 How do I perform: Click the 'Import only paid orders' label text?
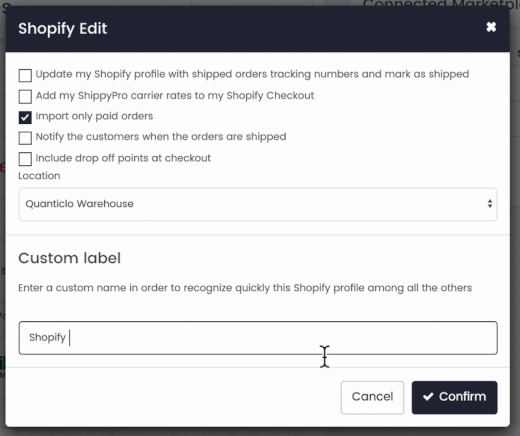coord(94,116)
